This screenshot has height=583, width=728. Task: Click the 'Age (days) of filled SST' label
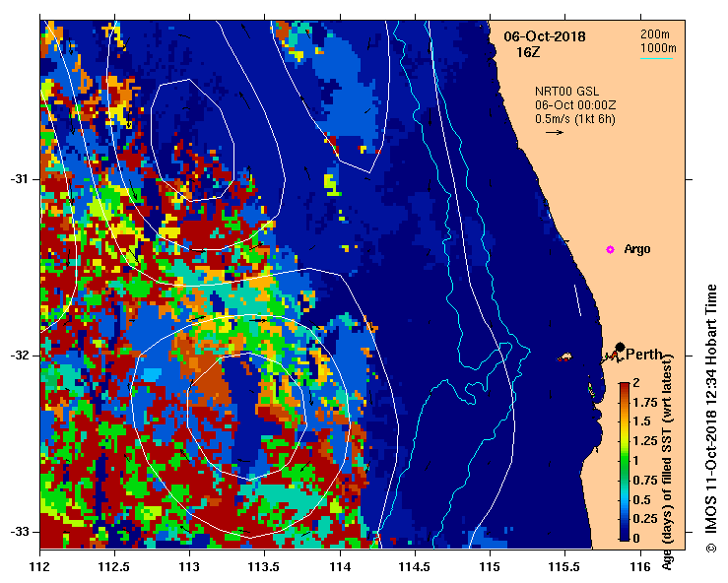(x=667, y=462)
